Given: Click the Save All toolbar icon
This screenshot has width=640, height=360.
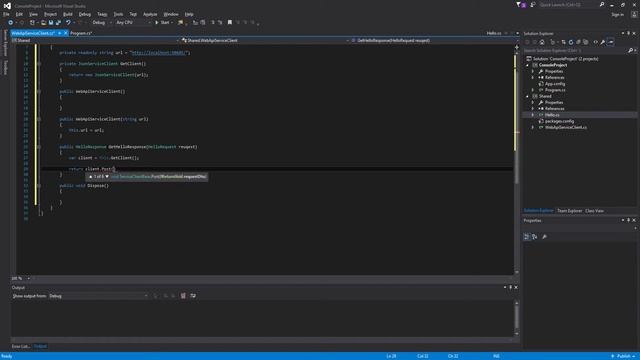Looking at the screenshot, I should 58,22.
